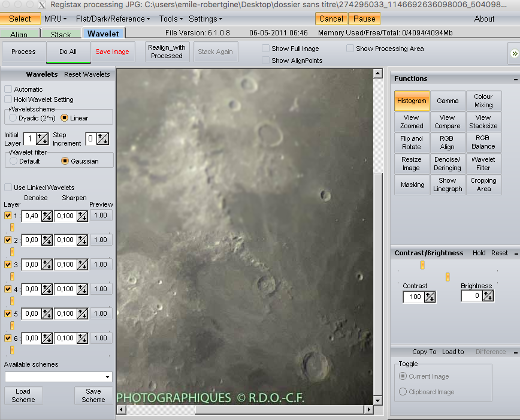Click Step Increment spinner arrows
Image resolution: width=520 pixels, height=420 pixels.
tap(103, 138)
